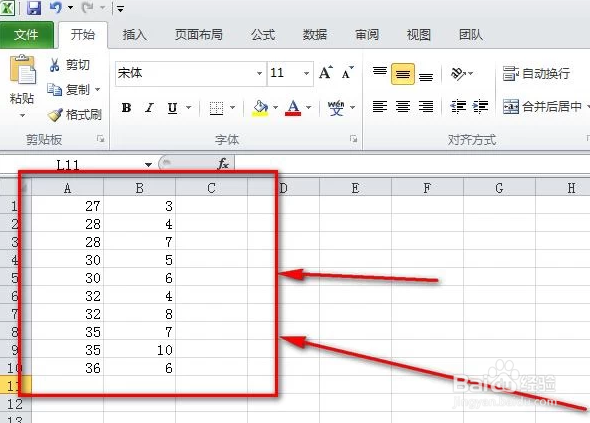Image resolution: width=590 pixels, height=423 pixels.
Task: Click the Paste clipboard icon
Action: tap(23, 69)
